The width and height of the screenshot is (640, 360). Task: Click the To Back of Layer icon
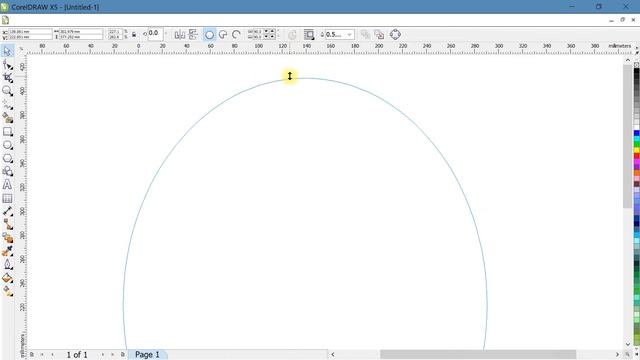tap(379, 35)
